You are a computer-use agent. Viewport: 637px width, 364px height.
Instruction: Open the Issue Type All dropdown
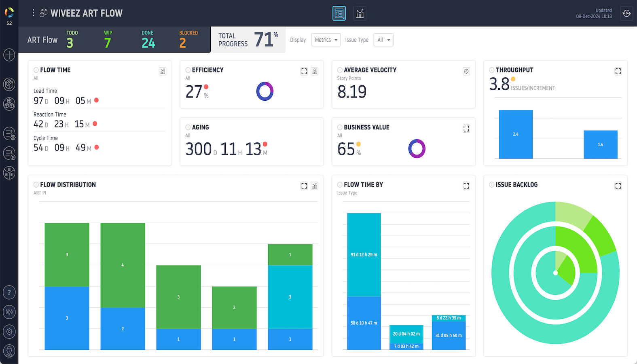[383, 40]
